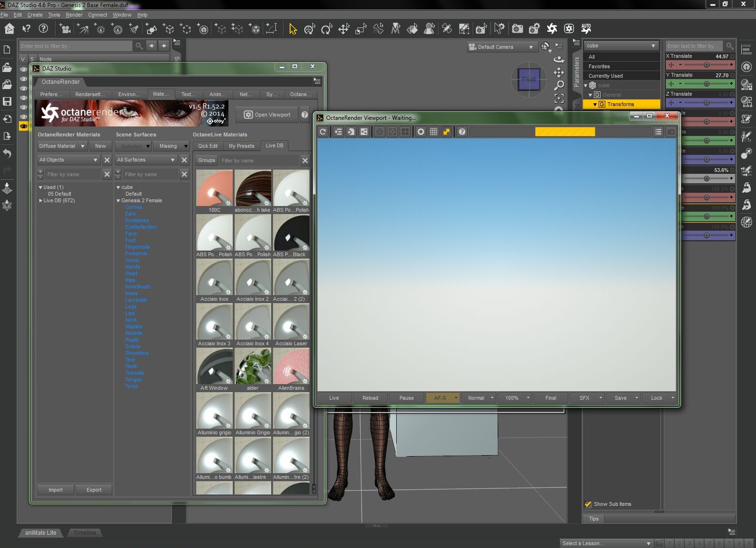Adjust the X Translate slider
The width and height of the screenshot is (756, 548).
[706, 65]
